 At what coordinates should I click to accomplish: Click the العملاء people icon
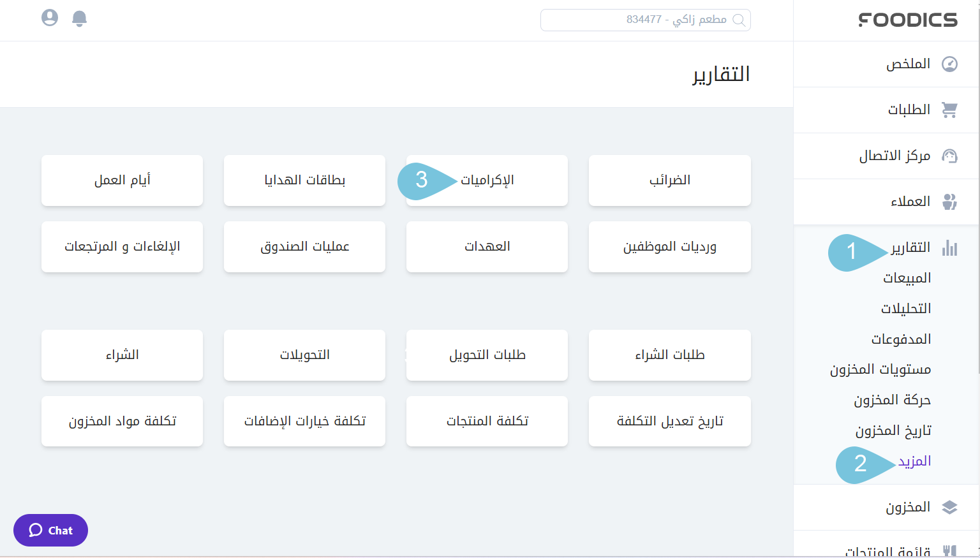tap(950, 202)
